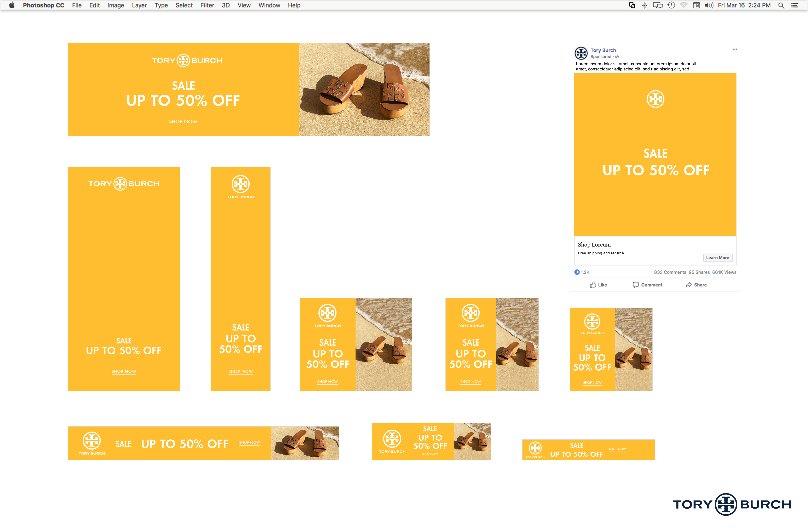
Task: Open the keyboard viewer input menu
Action: (x=696, y=5)
